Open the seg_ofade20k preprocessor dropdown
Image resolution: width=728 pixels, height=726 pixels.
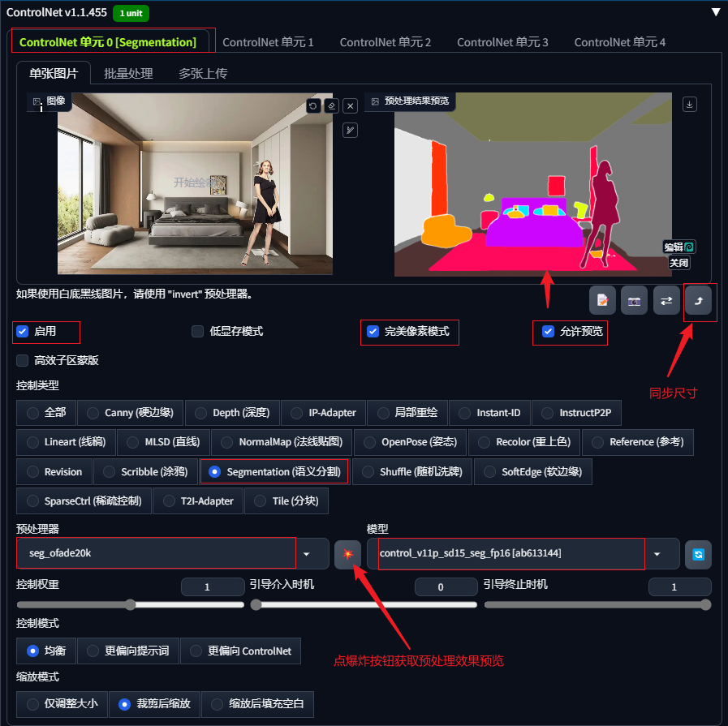(x=173, y=553)
